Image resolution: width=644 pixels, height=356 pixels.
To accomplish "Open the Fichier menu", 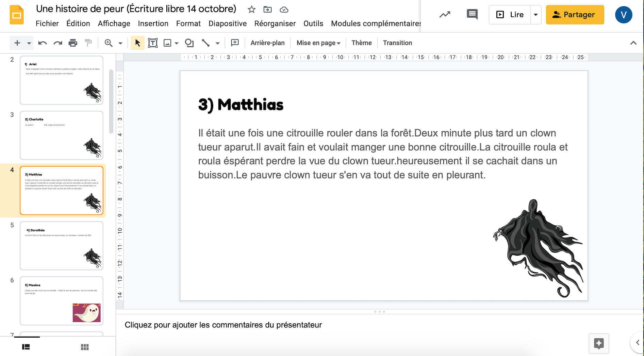I will [47, 24].
